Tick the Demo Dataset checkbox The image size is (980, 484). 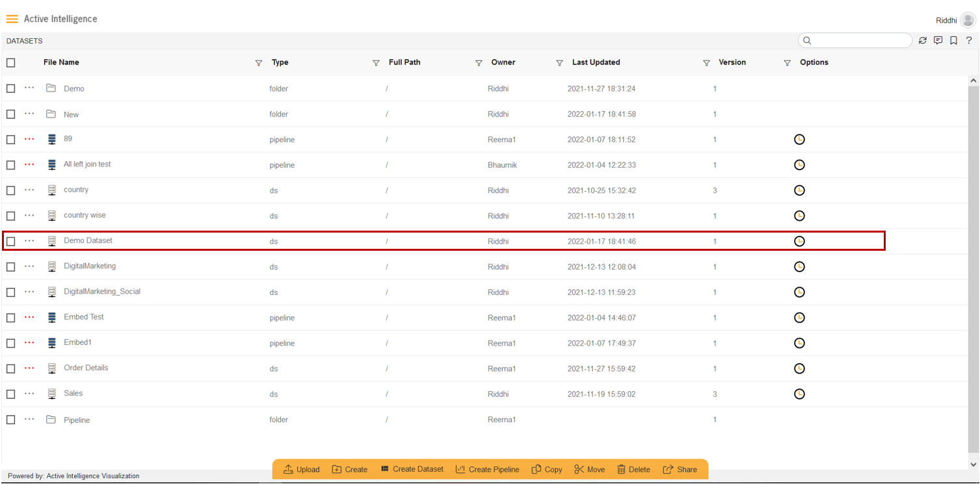point(10,241)
